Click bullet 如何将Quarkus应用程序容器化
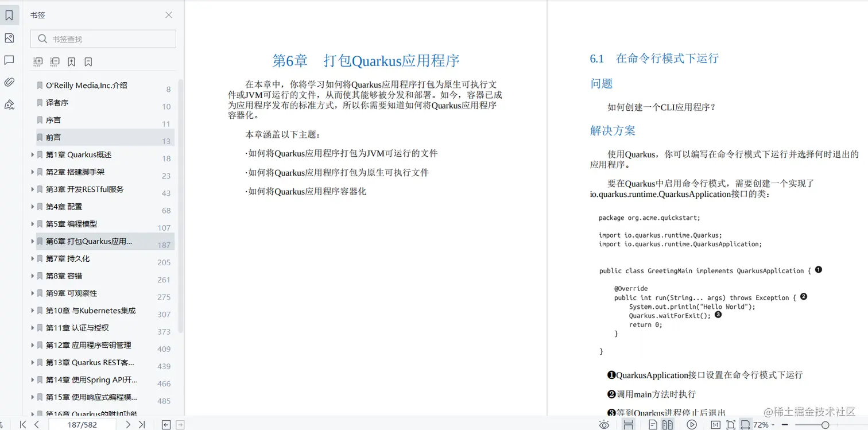868x430 pixels. click(306, 191)
